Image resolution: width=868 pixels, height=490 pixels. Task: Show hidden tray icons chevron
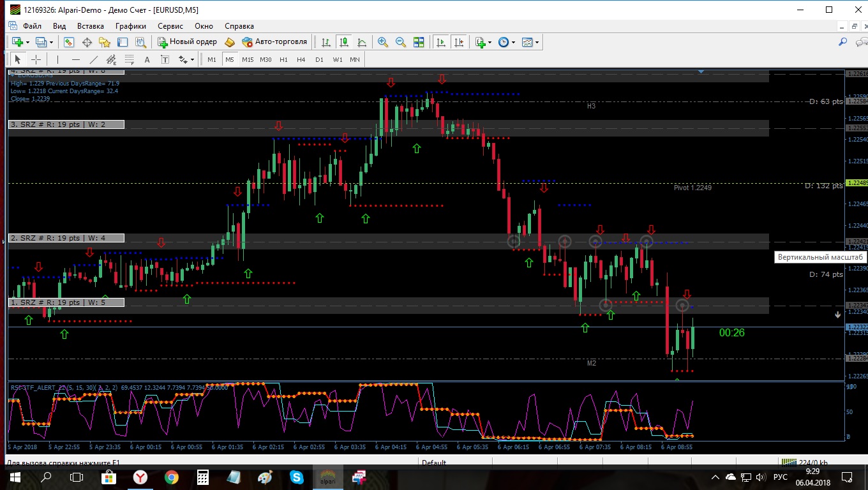[717, 477]
